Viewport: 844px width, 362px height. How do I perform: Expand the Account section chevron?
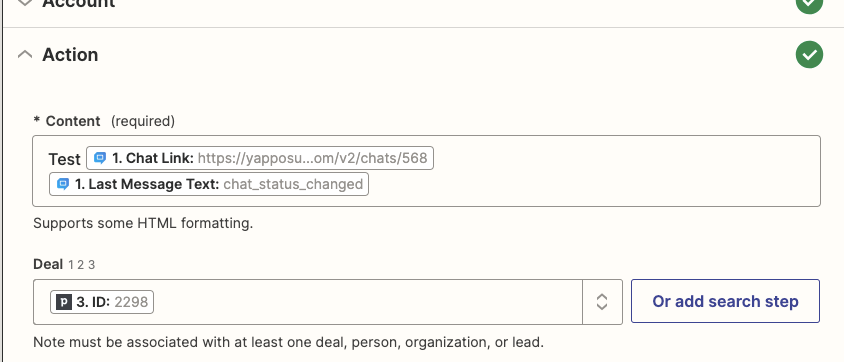(25, 3)
